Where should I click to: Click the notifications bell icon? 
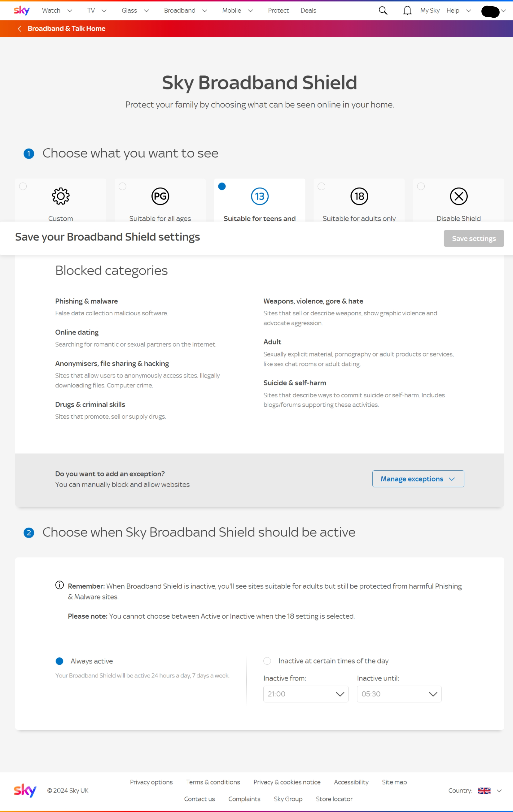(407, 11)
